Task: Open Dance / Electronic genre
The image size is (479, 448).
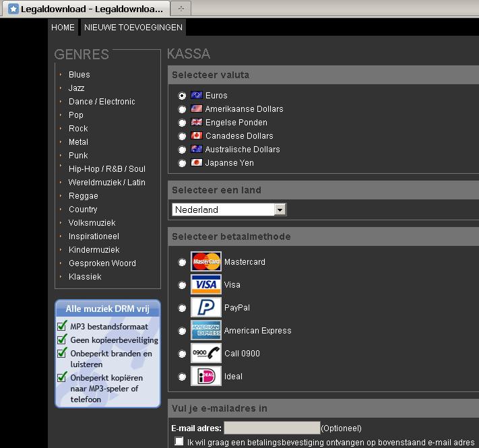Action: pos(102,101)
